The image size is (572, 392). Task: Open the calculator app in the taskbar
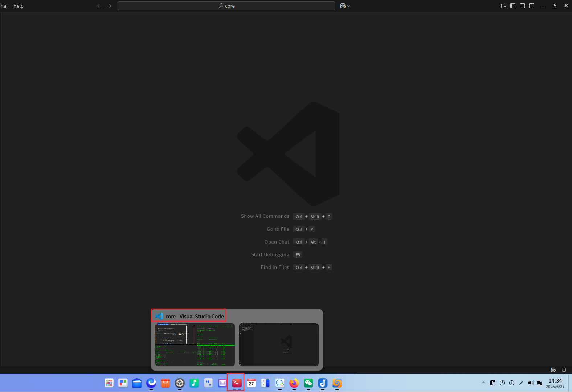click(265, 383)
